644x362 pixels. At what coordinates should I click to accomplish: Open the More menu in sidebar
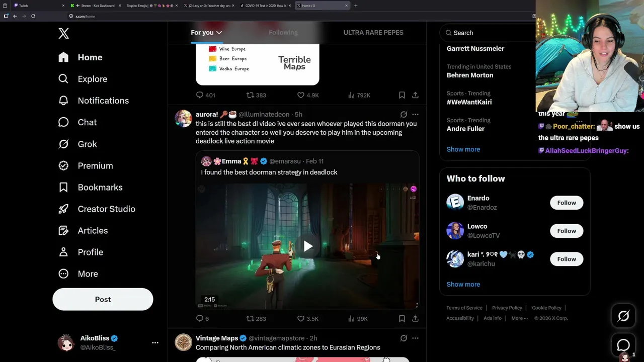(x=78, y=274)
